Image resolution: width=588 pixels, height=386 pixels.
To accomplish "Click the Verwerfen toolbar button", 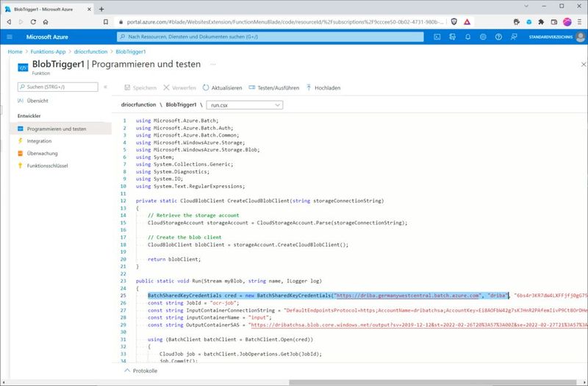I will (x=179, y=87).
